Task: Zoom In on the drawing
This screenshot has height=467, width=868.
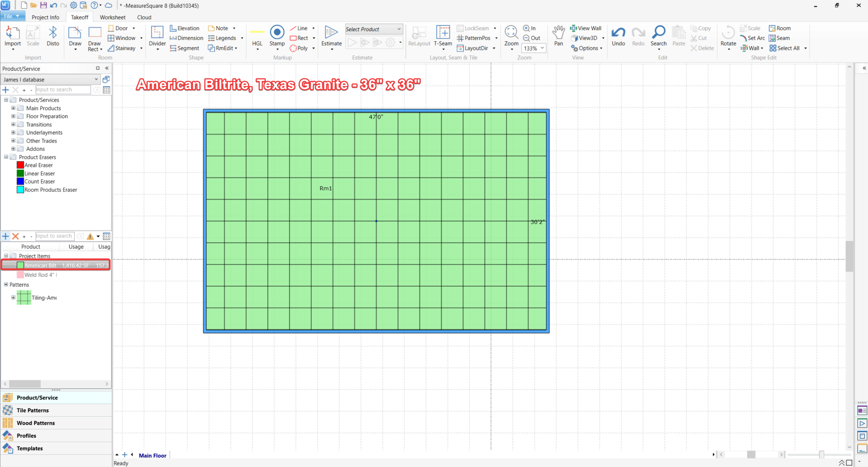Action: pyautogui.click(x=530, y=28)
